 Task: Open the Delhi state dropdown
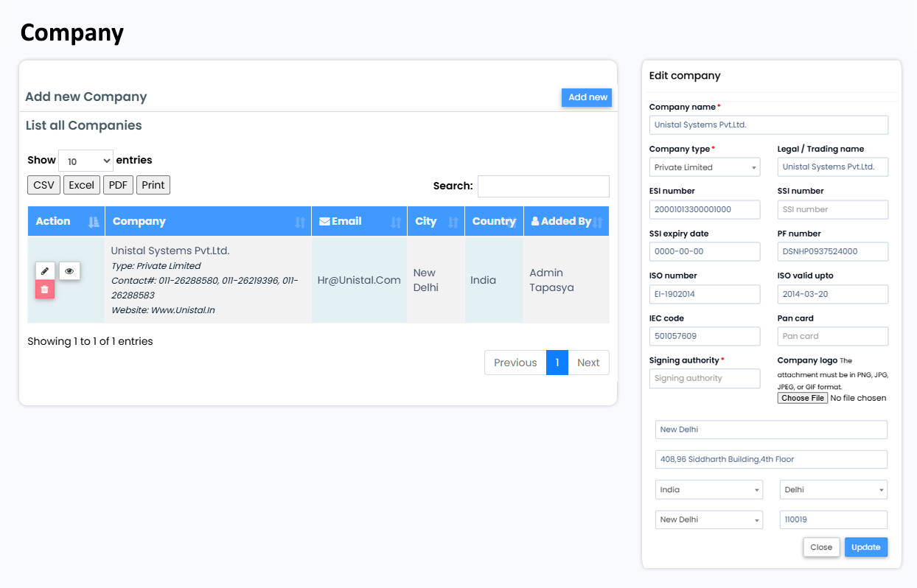pyautogui.click(x=833, y=490)
